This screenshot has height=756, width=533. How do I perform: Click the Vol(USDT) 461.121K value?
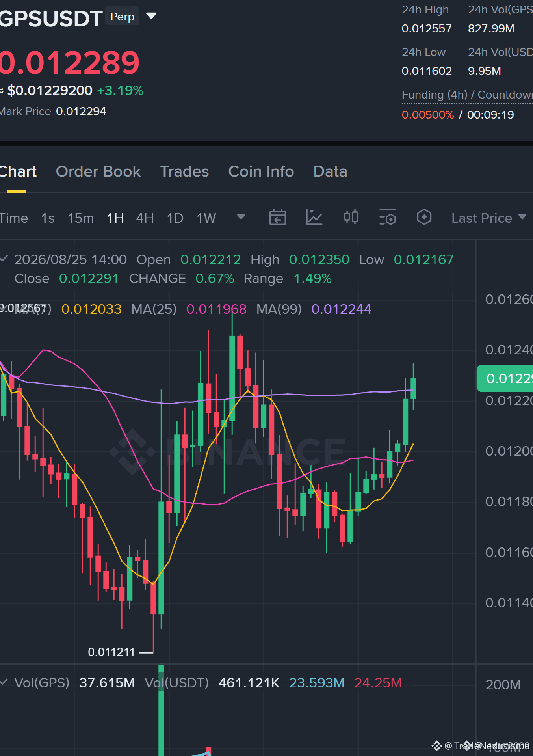249,683
